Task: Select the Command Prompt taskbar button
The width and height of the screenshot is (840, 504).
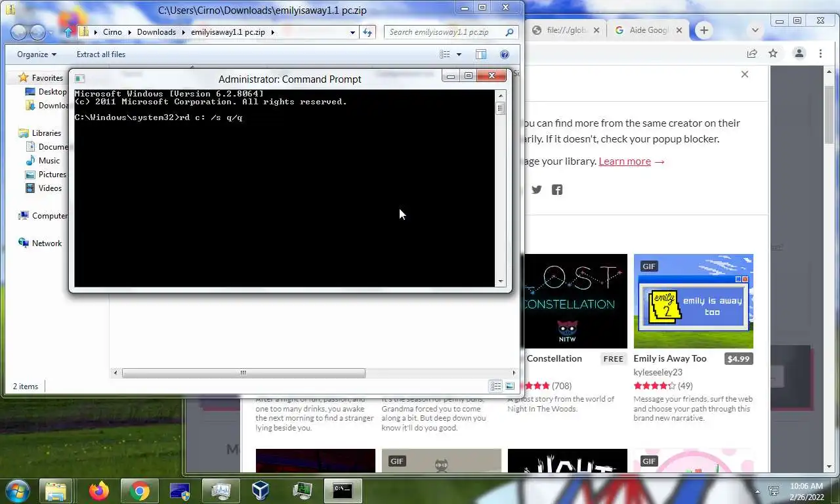Action: (x=343, y=491)
